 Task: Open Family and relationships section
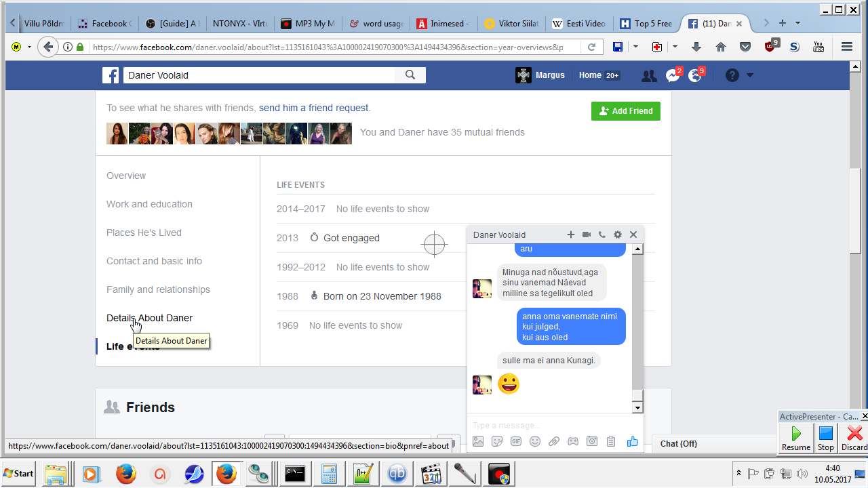pyautogui.click(x=158, y=289)
